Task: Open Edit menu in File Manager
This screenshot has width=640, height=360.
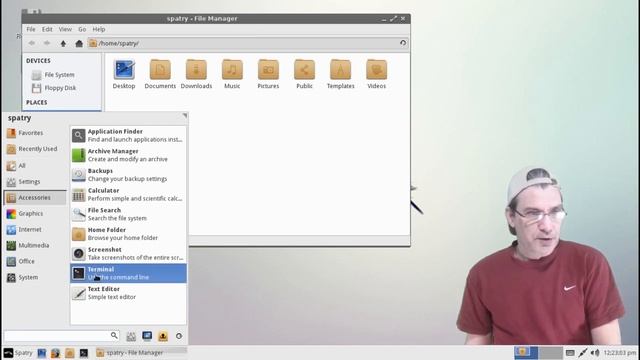Action: pos(47,29)
